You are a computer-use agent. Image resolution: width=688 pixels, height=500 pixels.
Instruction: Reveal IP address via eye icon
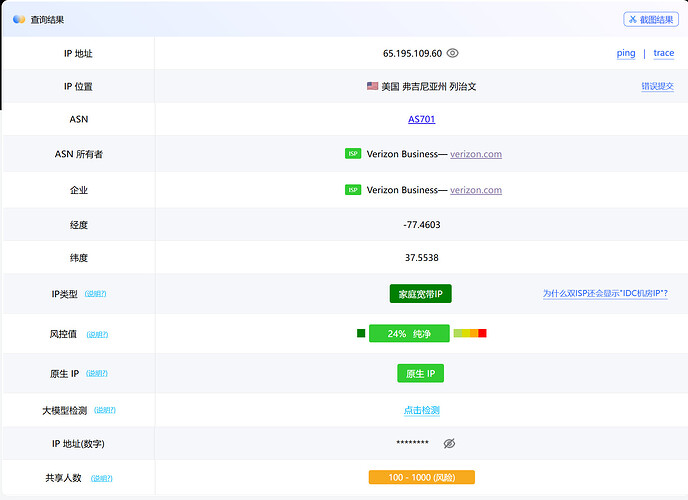click(x=452, y=53)
